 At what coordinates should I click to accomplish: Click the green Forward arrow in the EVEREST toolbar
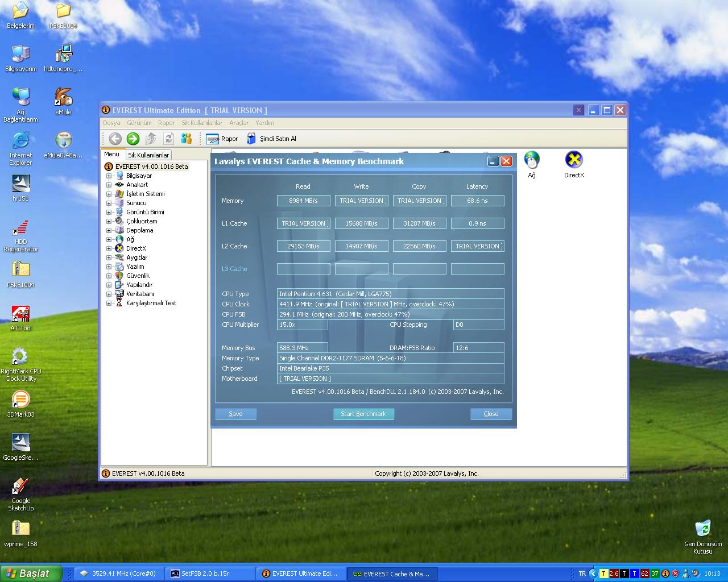coord(133,139)
